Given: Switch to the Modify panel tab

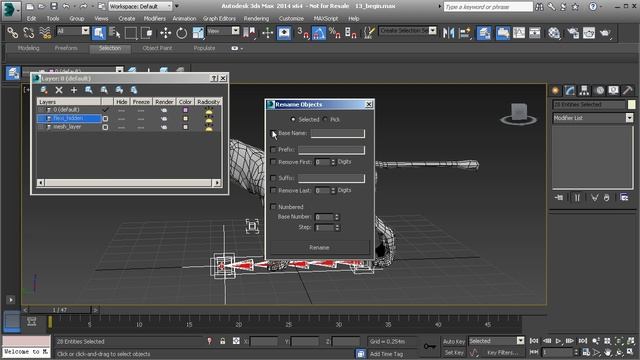Looking at the screenshot, I should point(570,90).
